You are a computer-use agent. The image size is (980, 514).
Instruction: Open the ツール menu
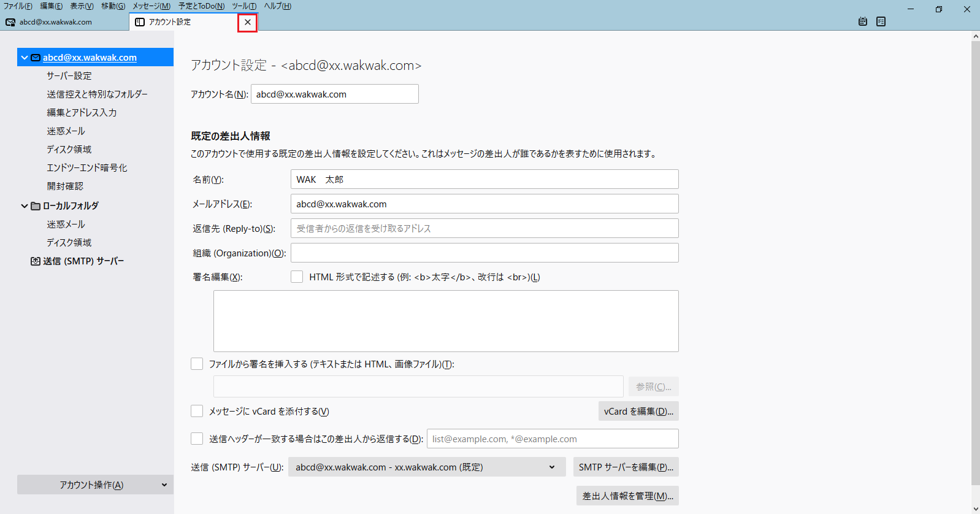pyautogui.click(x=244, y=6)
